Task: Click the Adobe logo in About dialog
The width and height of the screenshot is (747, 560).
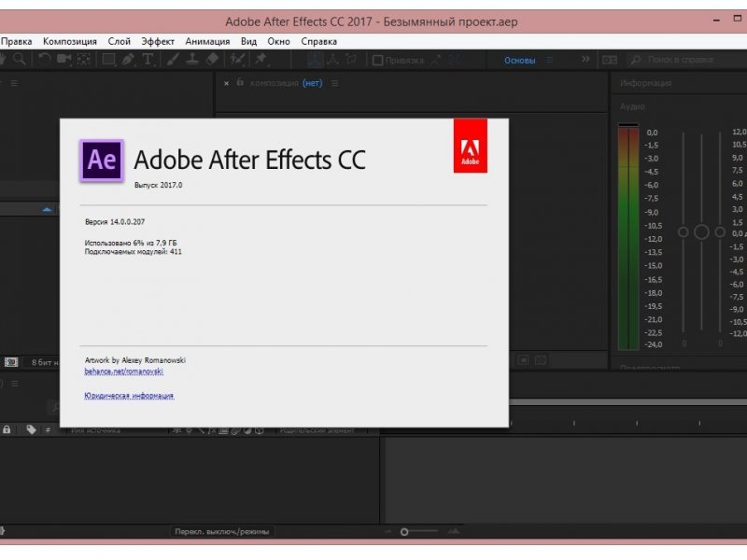Action: pyautogui.click(x=471, y=146)
